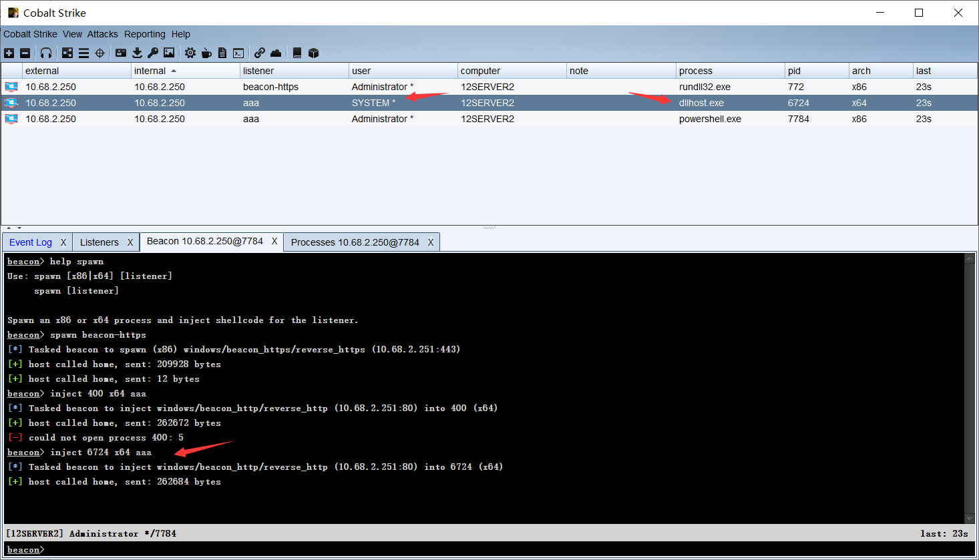Sort by the user column header
Screen dimensions: 979x560
(x=403, y=71)
